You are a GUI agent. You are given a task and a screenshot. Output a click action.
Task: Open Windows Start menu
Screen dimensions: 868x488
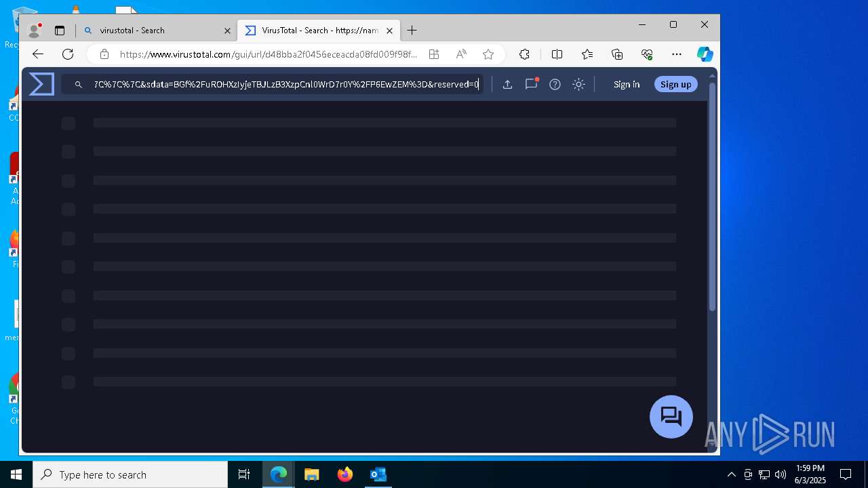tap(16, 474)
